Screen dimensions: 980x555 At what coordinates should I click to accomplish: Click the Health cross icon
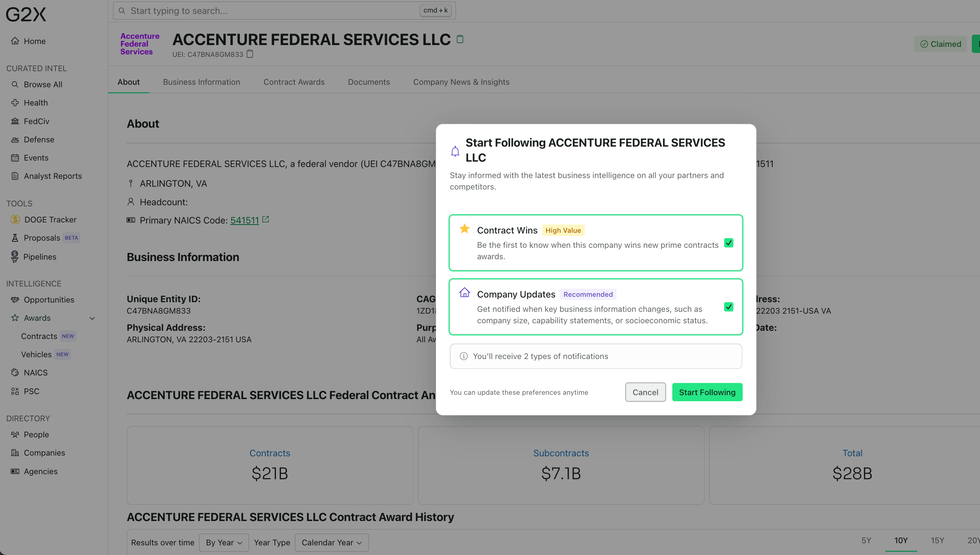(15, 103)
